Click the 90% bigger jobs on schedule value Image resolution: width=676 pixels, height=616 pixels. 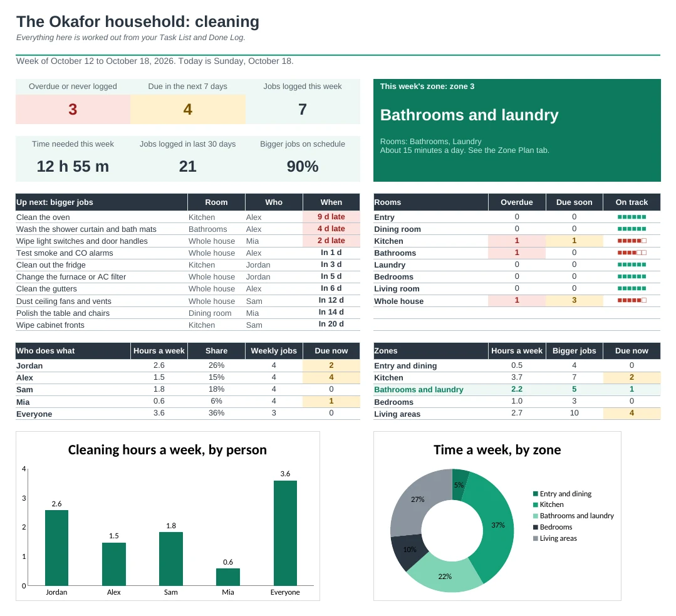(x=303, y=167)
